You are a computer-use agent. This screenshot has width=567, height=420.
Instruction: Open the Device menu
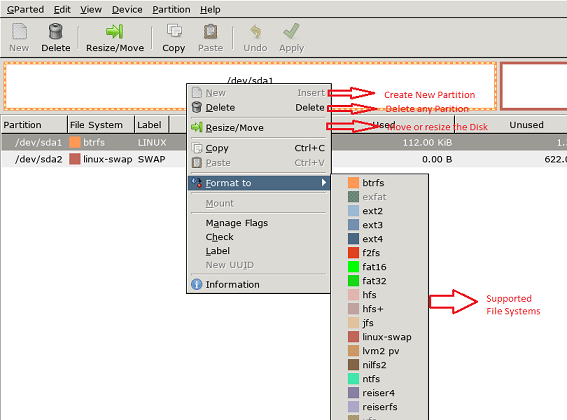pyautogui.click(x=127, y=9)
